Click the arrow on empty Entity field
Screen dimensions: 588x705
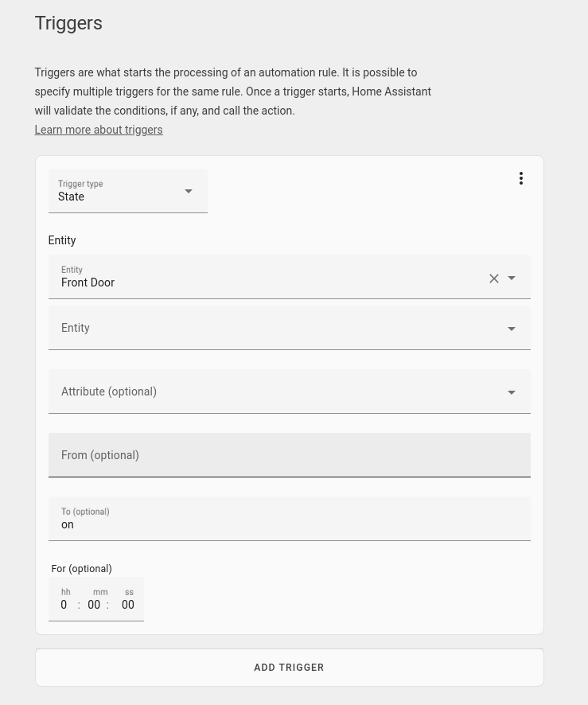point(512,329)
